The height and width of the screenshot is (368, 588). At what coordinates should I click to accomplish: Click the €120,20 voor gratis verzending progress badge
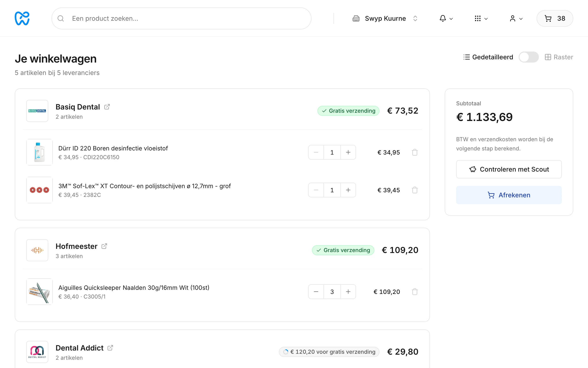click(329, 352)
